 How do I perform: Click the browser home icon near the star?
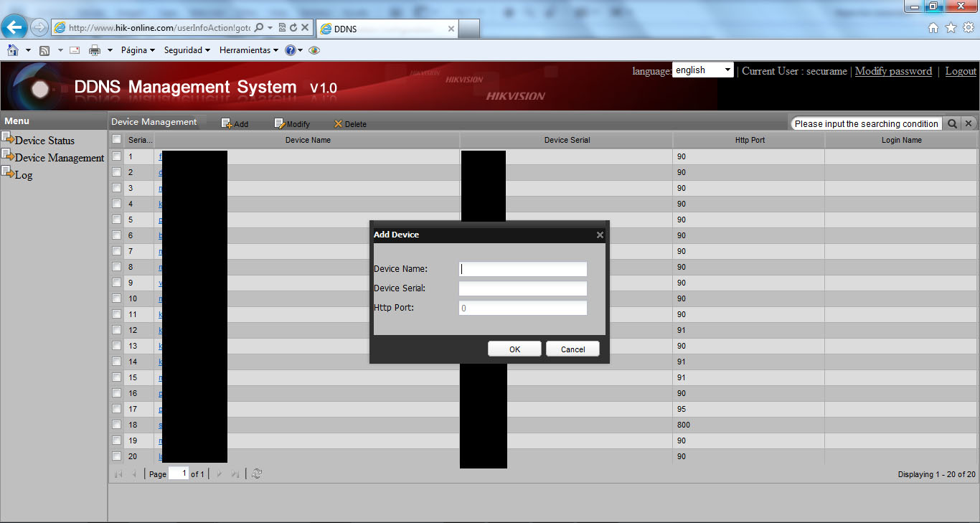(x=933, y=28)
